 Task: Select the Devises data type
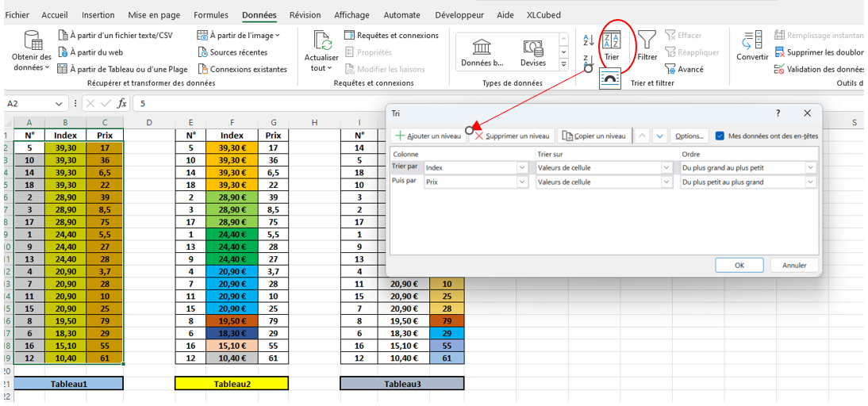point(533,52)
